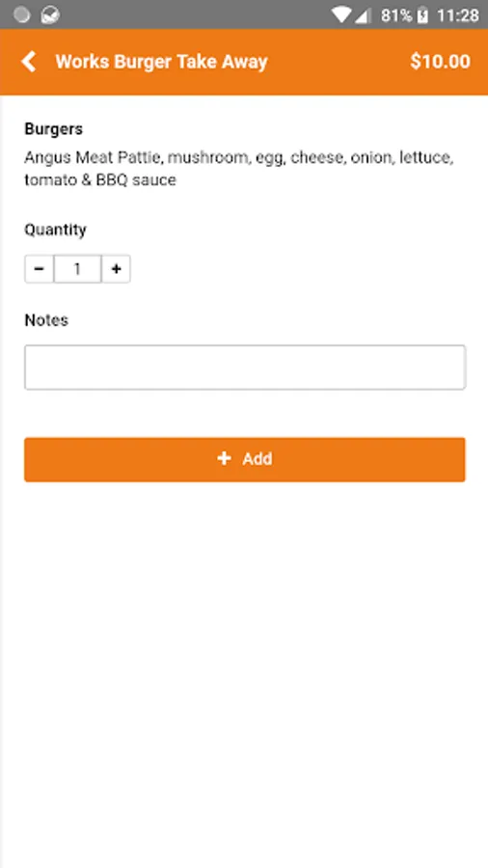This screenshot has height=868, width=488.
Task: Focus the quantity number field
Action: (x=77, y=269)
